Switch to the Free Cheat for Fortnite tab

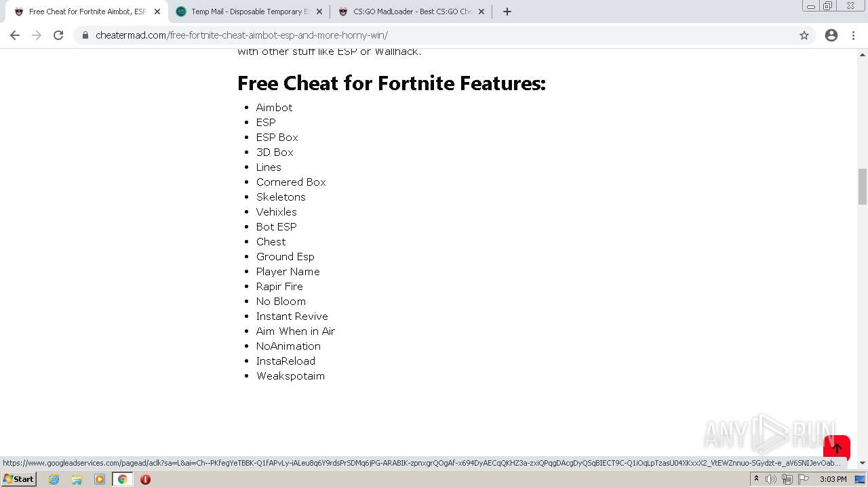[87, 12]
